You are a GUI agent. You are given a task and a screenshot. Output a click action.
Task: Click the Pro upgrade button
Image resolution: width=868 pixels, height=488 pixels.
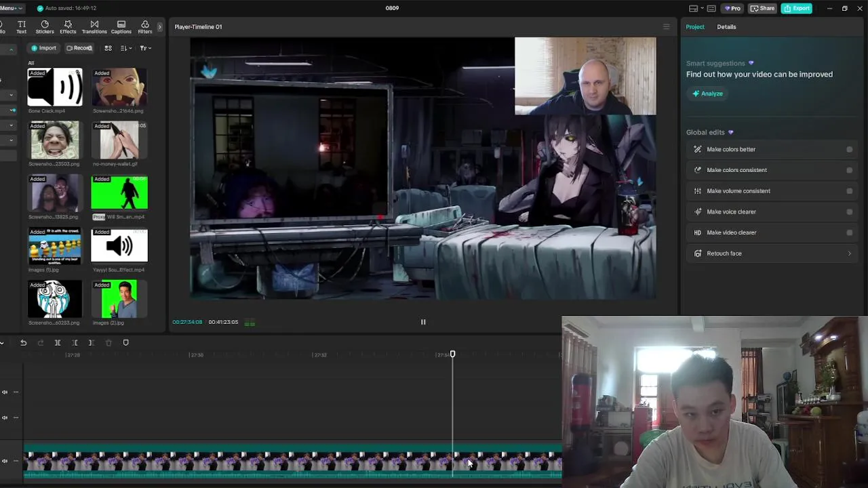[x=732, y=8]
